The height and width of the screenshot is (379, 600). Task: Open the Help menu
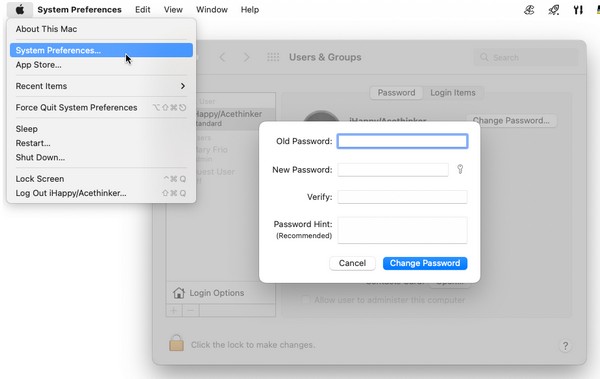pyautogui.click(x=249, y=10)
